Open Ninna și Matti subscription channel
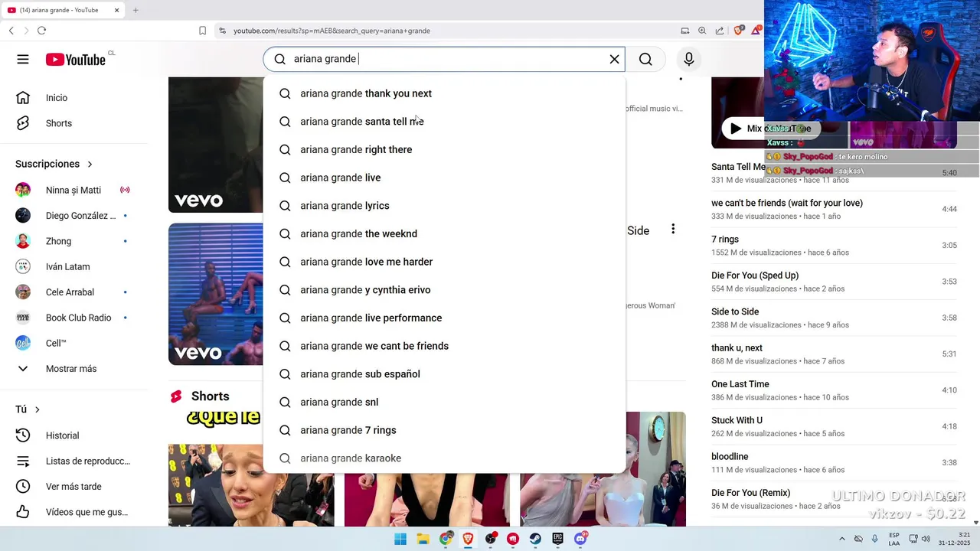 click(x=75, y=190)
